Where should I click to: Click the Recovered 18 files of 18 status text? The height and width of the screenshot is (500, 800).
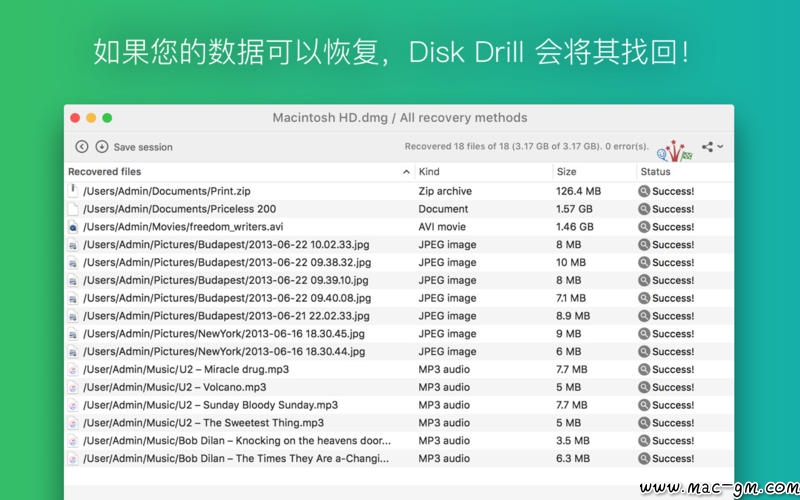[x=527, y=146]
